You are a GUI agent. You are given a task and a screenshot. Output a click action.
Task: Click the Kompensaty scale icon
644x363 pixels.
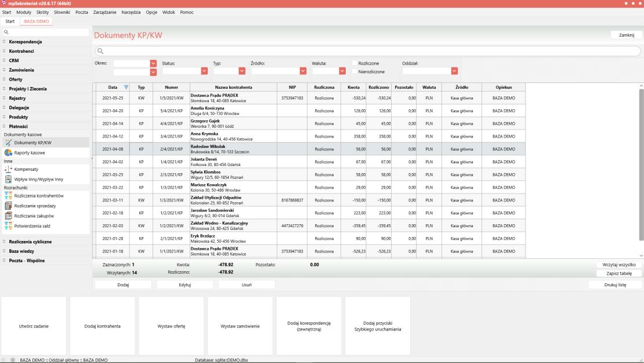pyautogui.click(x=8, y=169)
